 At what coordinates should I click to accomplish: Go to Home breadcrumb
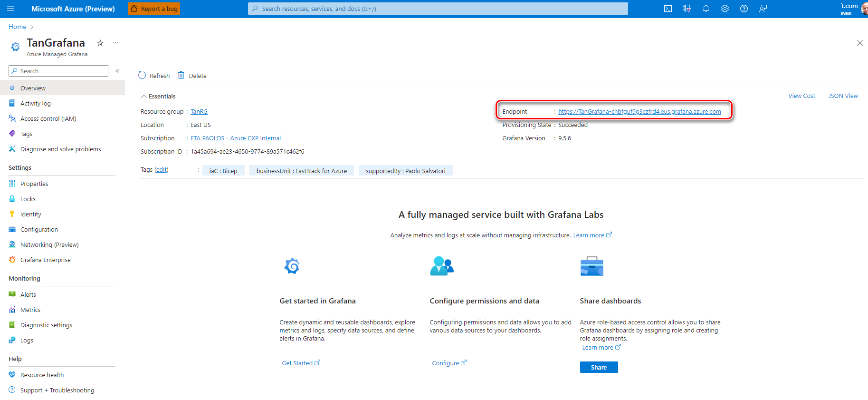coord(18,27)
